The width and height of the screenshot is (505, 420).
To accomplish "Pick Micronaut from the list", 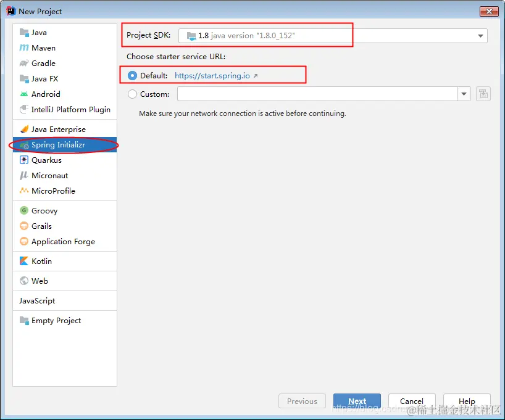I will 65,176.
